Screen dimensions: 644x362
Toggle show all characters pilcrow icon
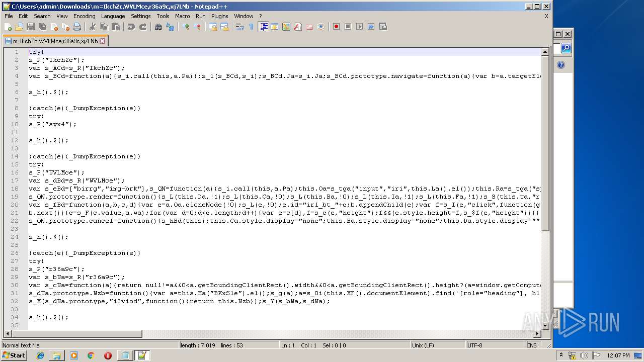tap(251, 27)
